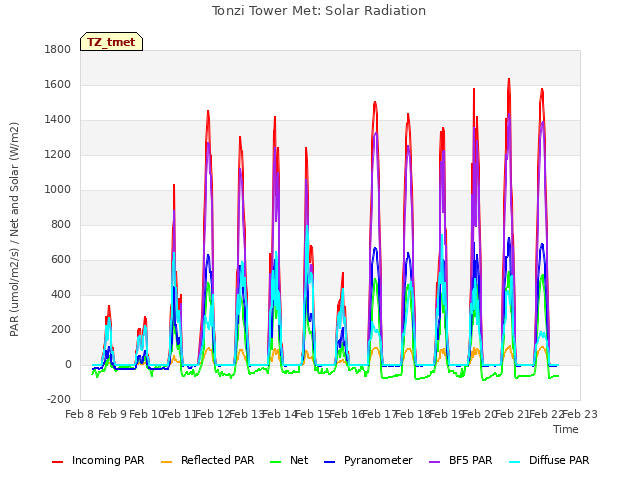Click the highest red peak on Feb 21
This screenshot has width=640, height=480.
coord(509,80)
